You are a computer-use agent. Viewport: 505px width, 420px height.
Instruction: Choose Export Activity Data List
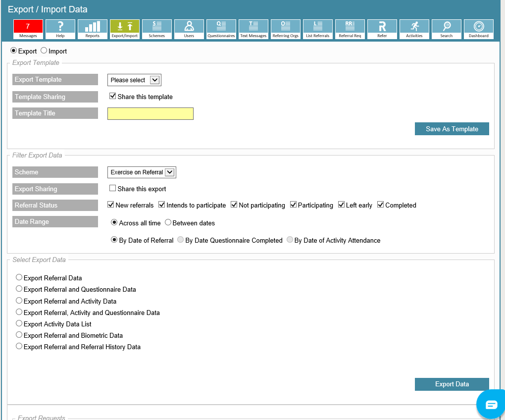[19, 323]
